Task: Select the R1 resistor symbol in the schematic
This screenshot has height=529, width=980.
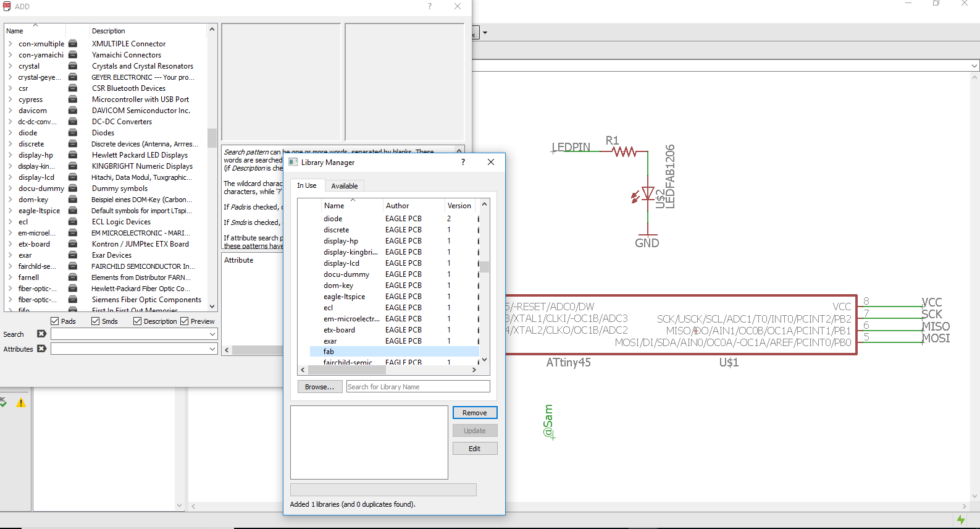Action: [624, 151]
